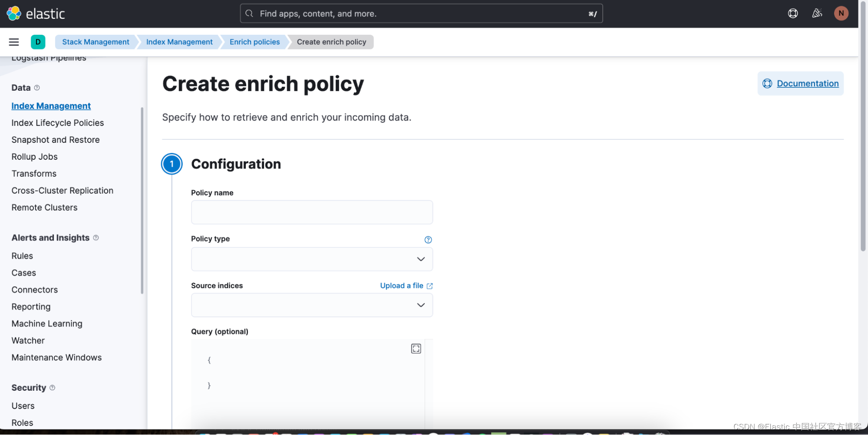Viewport: 868px width, 435px height.
Task: Click the page vertical scrollbar
Action: pos(863,126)
